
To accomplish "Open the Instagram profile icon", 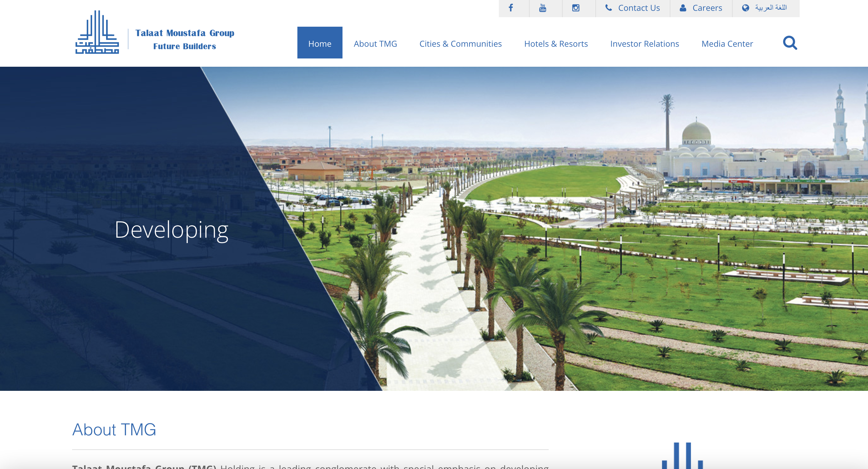I will click(575, 8).
